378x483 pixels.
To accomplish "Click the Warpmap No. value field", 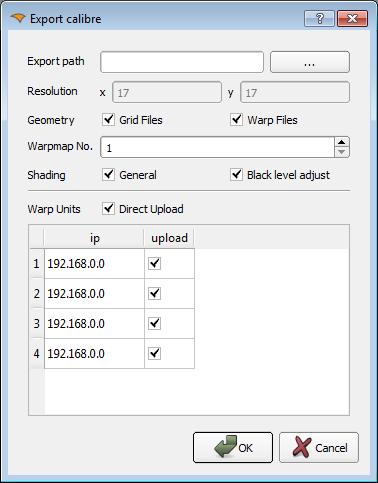I will point(217,147).
